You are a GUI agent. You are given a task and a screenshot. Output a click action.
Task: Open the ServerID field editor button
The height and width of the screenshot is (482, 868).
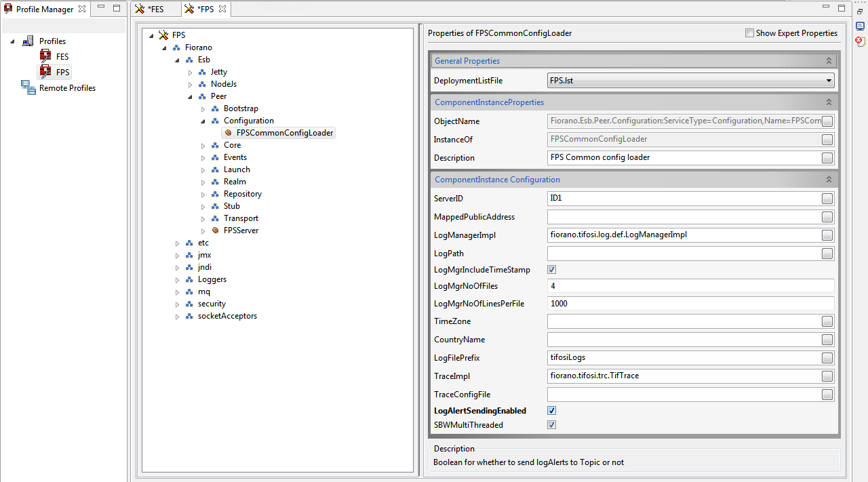click(827, 199)
